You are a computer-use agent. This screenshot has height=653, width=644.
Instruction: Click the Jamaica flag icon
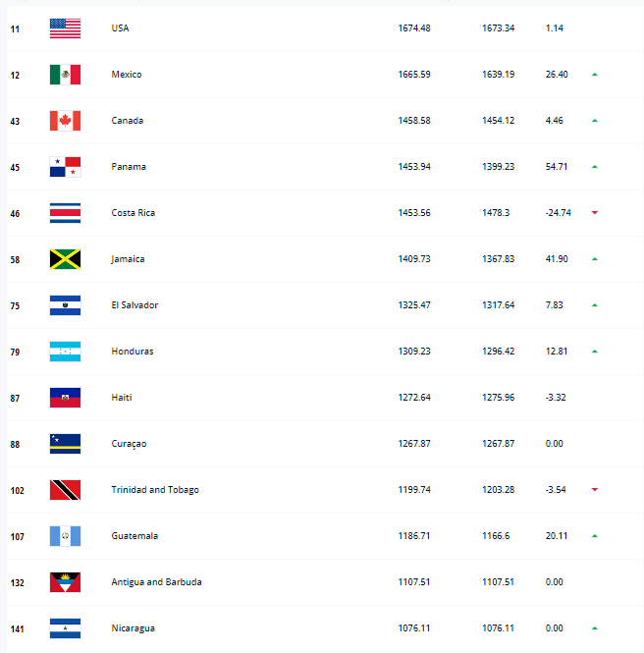[x=65, y=259]
